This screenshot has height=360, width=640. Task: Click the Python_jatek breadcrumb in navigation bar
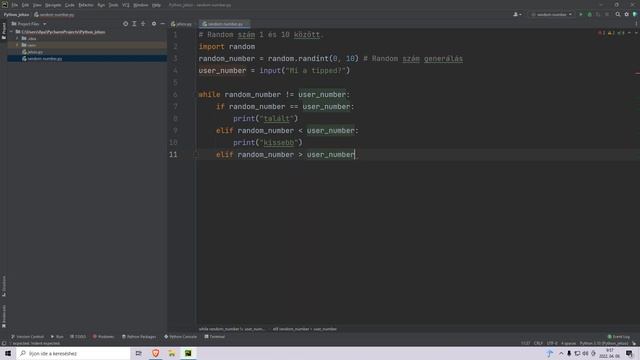[16, 15]
